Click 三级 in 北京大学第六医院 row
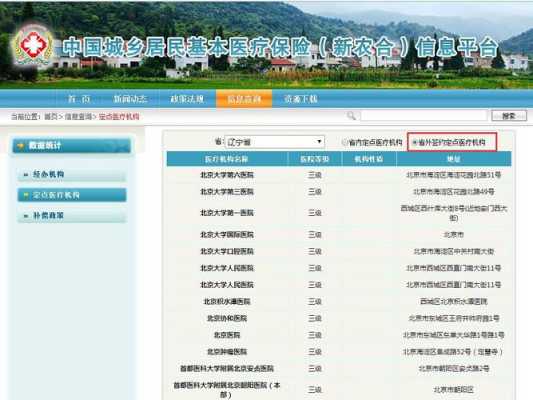 click(x=314, y=175)
